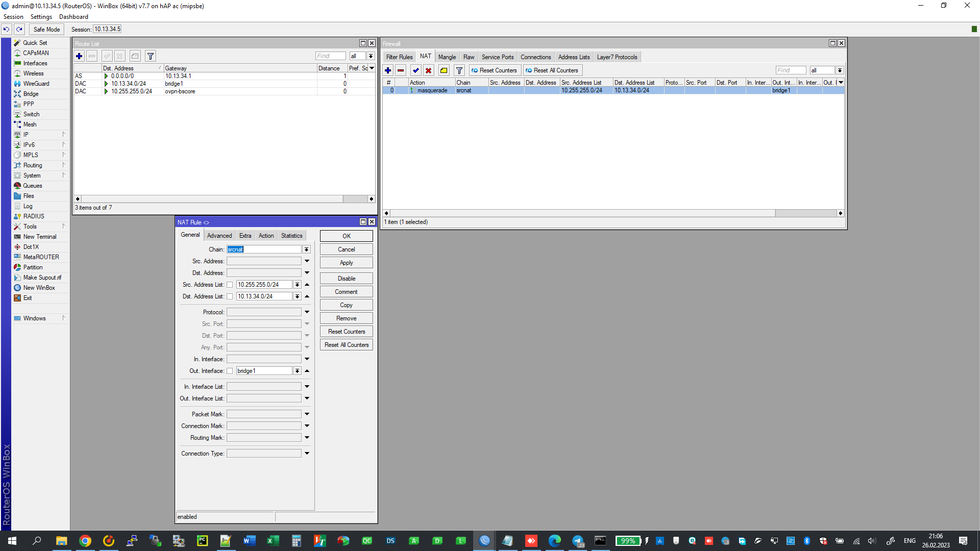Switch to Filter Rules tab

(x=399, y=57)
